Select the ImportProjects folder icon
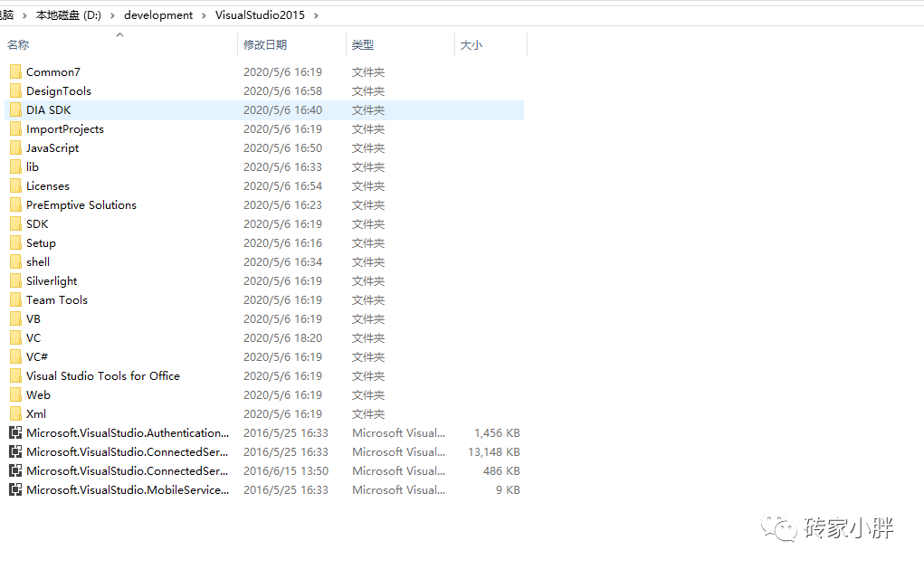 (15, 129)
